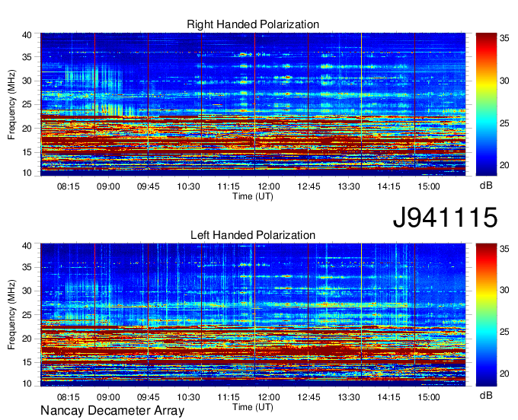Click the 40 MHz tick on bottom plot
The width and height of the screenshot is (518, 420).
pos(27,246)
